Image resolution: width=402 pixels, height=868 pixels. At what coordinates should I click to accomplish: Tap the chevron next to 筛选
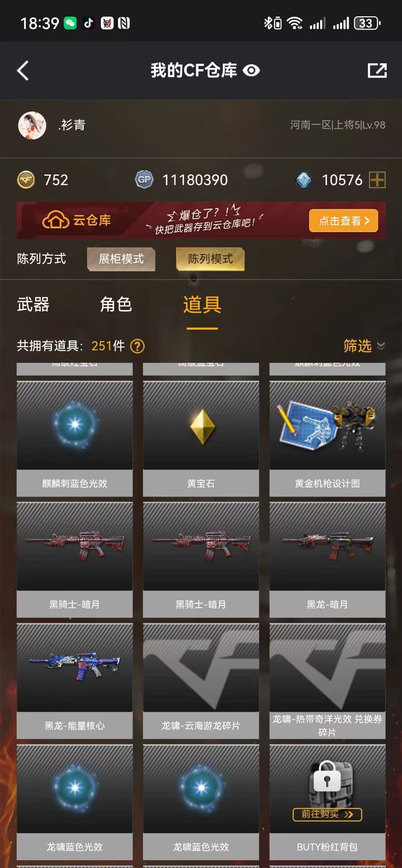point(381,346)
